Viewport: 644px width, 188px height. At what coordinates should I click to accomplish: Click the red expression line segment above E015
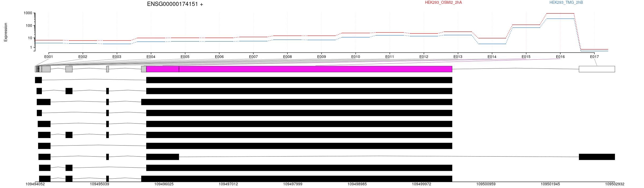point(526,25)
